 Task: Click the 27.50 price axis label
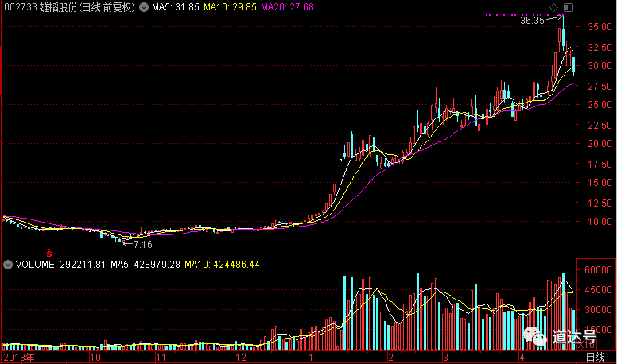click(600, 86)
